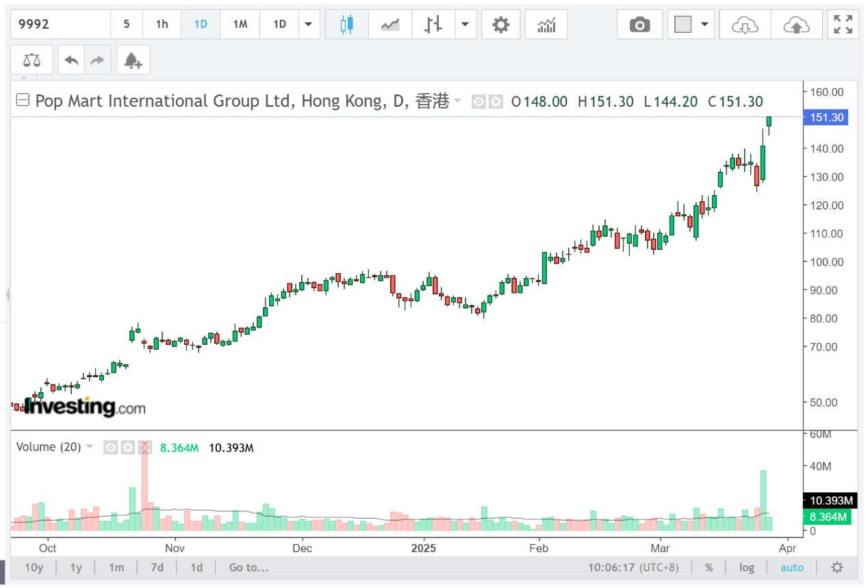Viewport: 868px width, 588px height.
Task: Load saved chart with cloud download icon
Action: point(745,25)
